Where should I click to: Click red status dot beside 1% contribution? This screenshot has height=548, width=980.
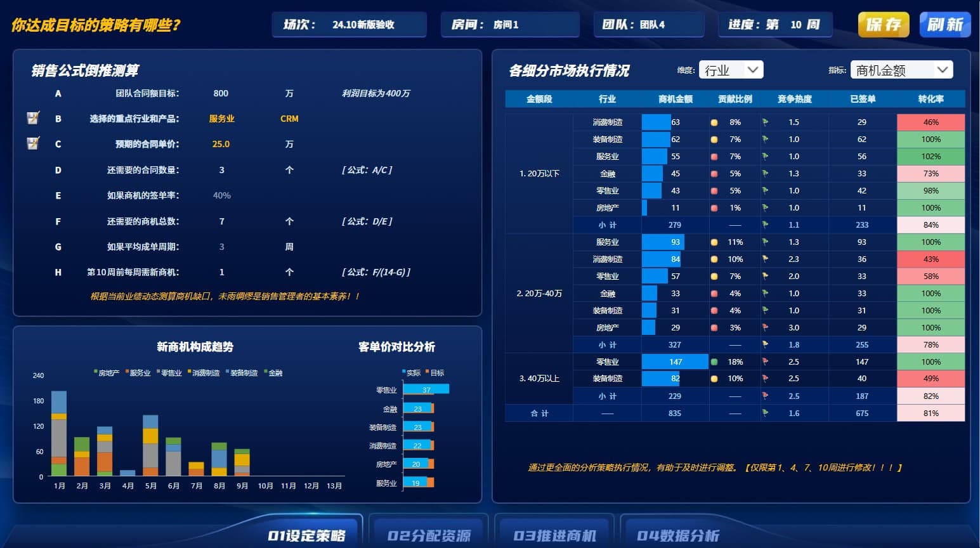(714, 207)
